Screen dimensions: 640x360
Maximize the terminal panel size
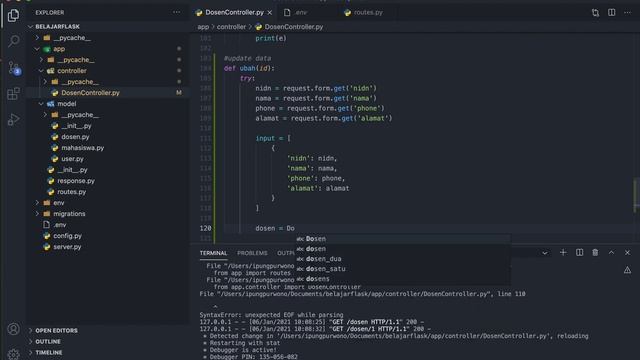pos(611,253)
